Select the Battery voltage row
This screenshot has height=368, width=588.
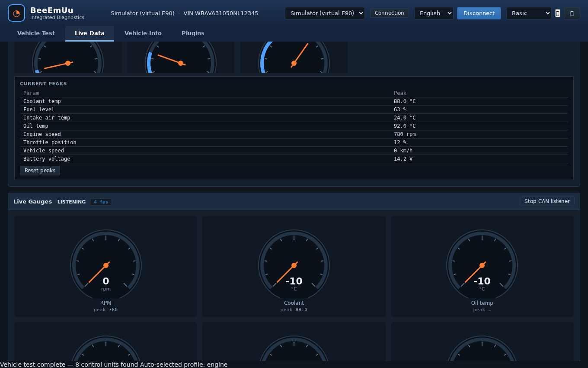294,159
